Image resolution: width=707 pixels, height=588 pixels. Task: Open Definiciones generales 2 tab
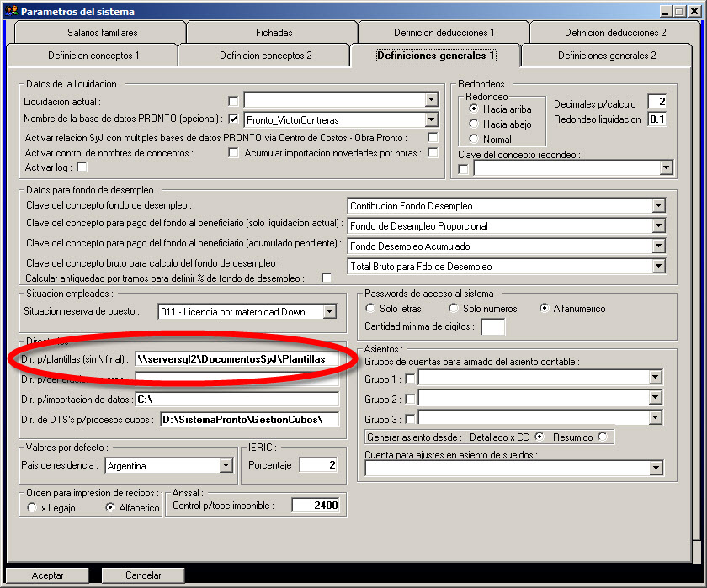(607, 56)
